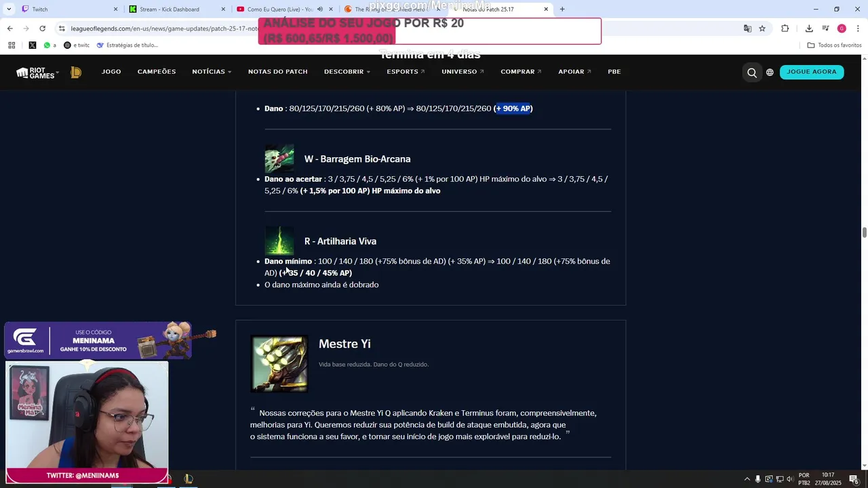Click 'Vida base reduzida. Dano do Q reduzido.' text
868x488 pixels.
point(374,365)
